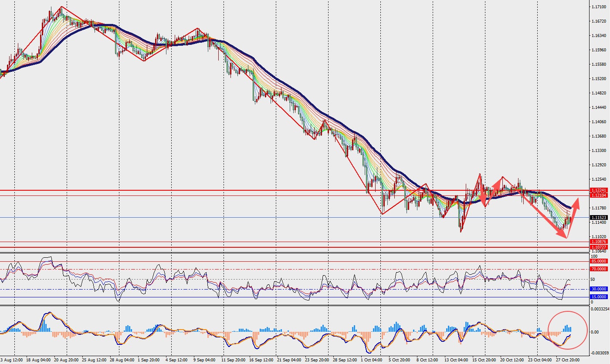Click the 1.15200 price scale value

598,79
